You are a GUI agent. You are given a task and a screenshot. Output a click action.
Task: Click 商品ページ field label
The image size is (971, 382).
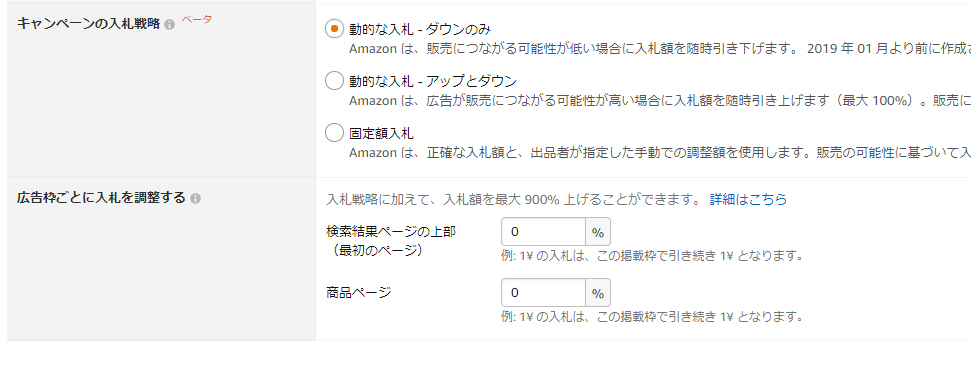coord(359,292)
